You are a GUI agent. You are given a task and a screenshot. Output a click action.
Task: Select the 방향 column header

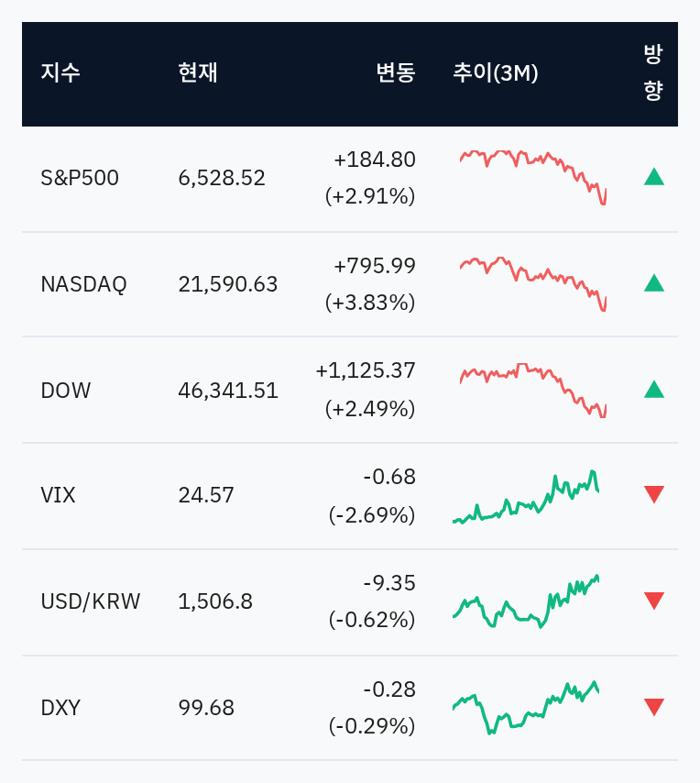pos(653,73)
